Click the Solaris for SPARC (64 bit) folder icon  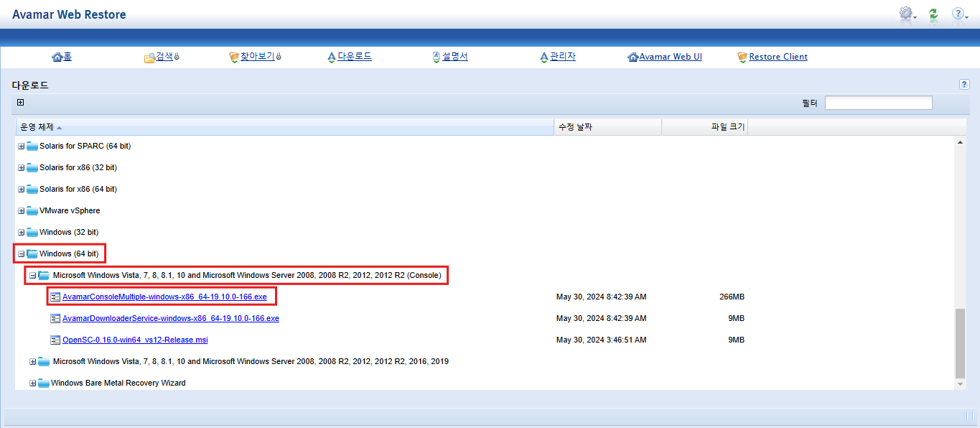click(32, 146)
